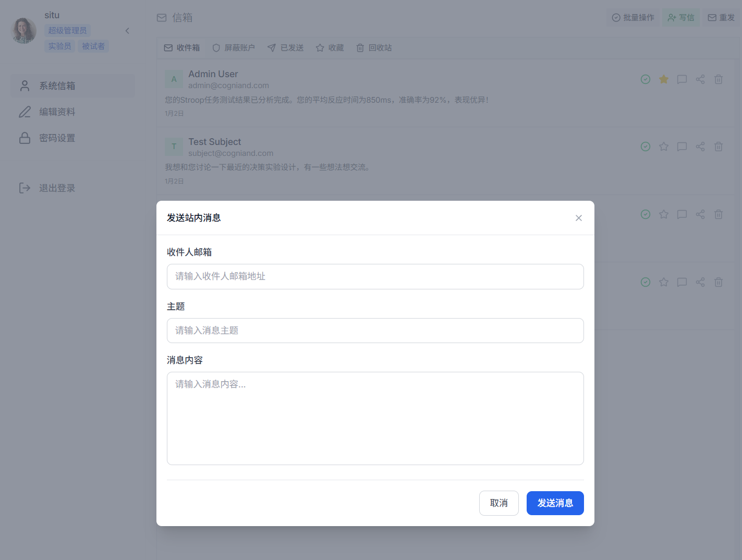Delete the Admin User message

(719, 79)
